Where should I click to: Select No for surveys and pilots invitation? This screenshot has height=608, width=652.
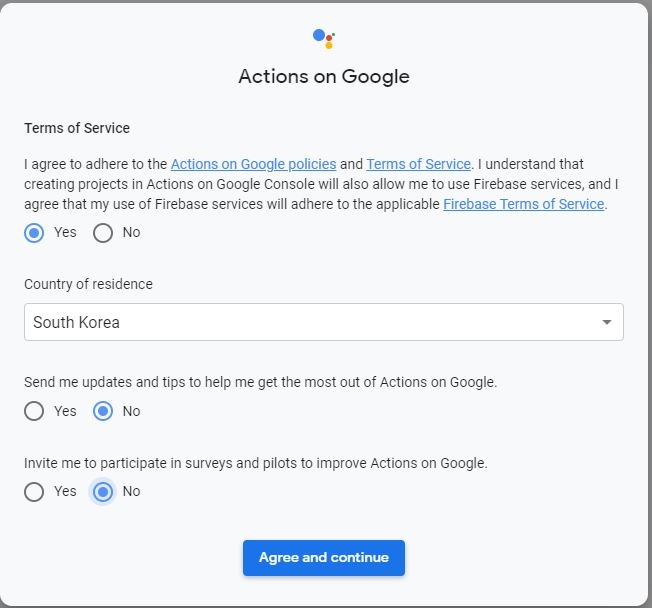point(103,492)
